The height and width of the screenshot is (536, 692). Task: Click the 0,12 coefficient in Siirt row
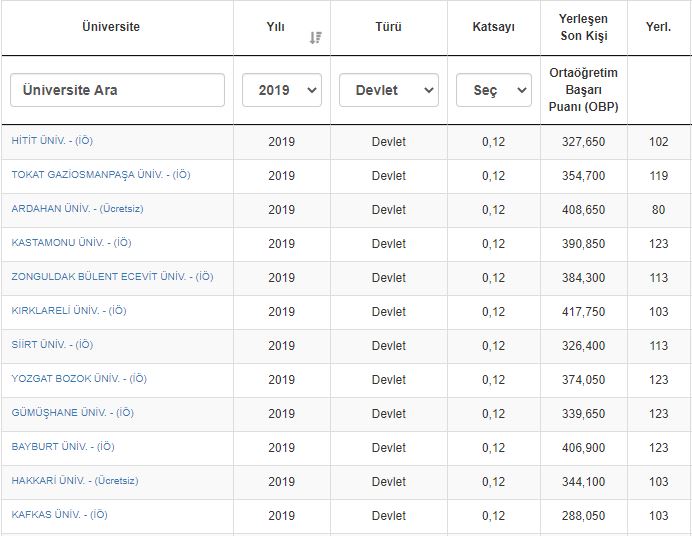point(493,345)
